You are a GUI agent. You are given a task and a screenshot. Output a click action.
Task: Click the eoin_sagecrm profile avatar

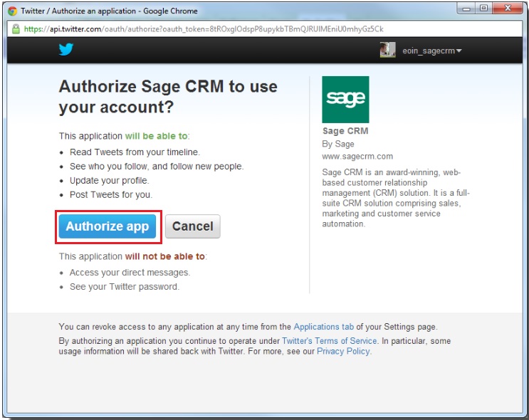click(x=387, y=50)
